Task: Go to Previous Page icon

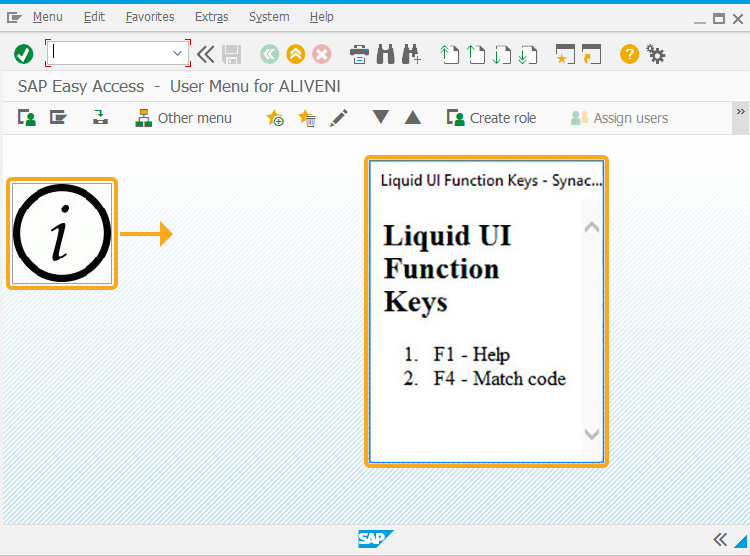Action: 475,54
